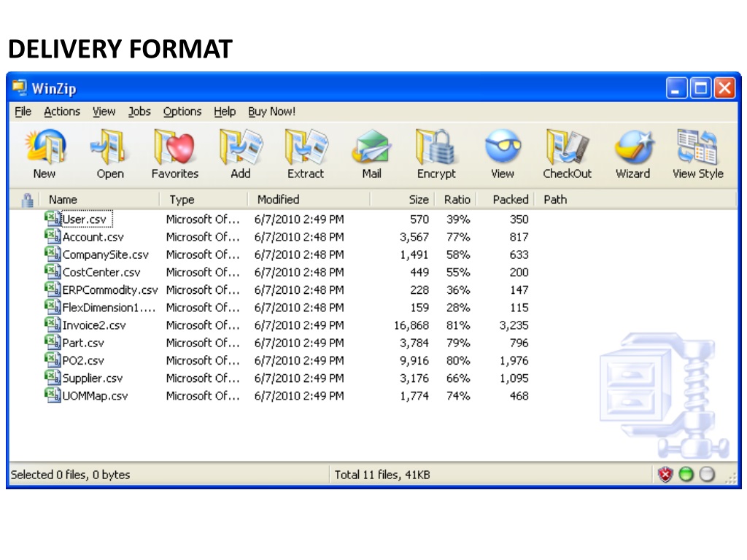Open the Jobs menu
747x560 pixels.
[x=139, y=112]
